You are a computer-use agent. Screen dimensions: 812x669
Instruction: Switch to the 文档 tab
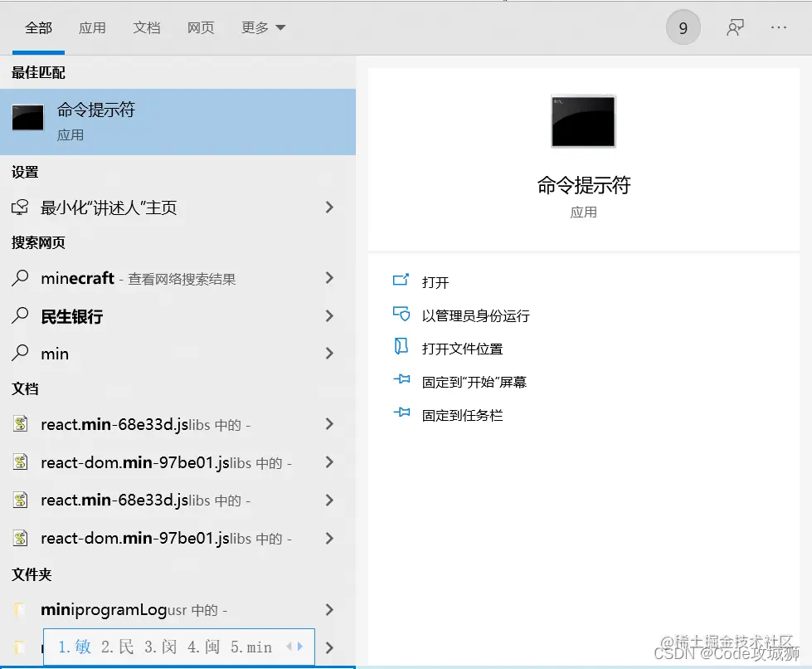point(147,27)
